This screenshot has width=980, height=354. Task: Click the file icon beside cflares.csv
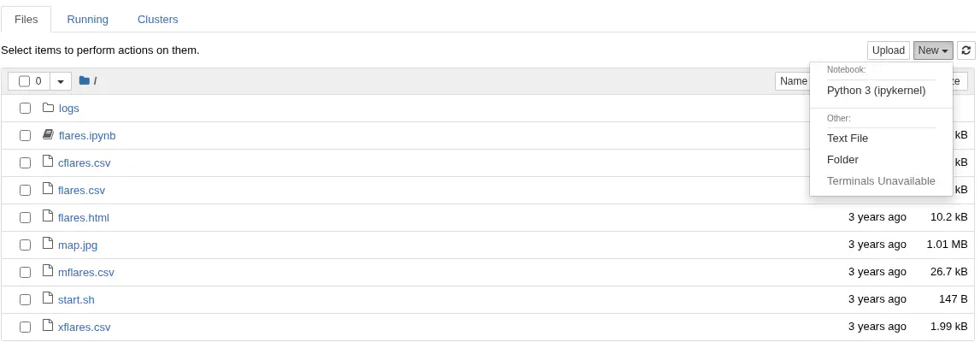48,162
